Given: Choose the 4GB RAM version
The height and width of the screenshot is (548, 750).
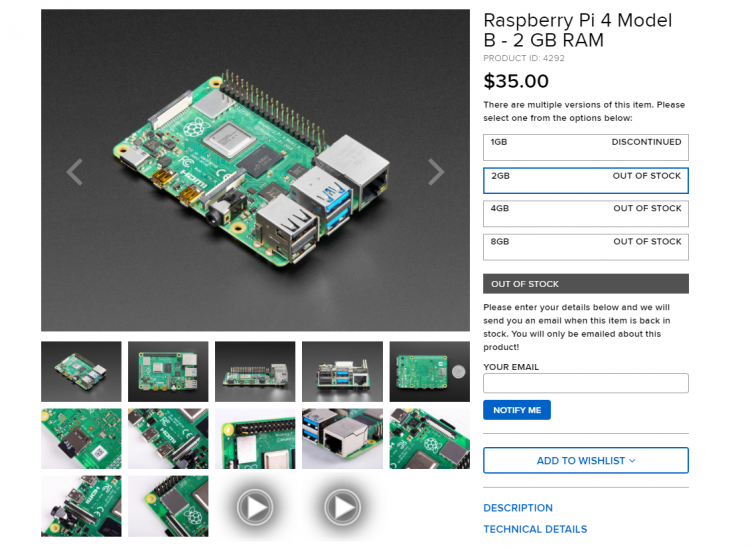Looking at the screenshot, I should pyautogui.click(x=585, y=213).
